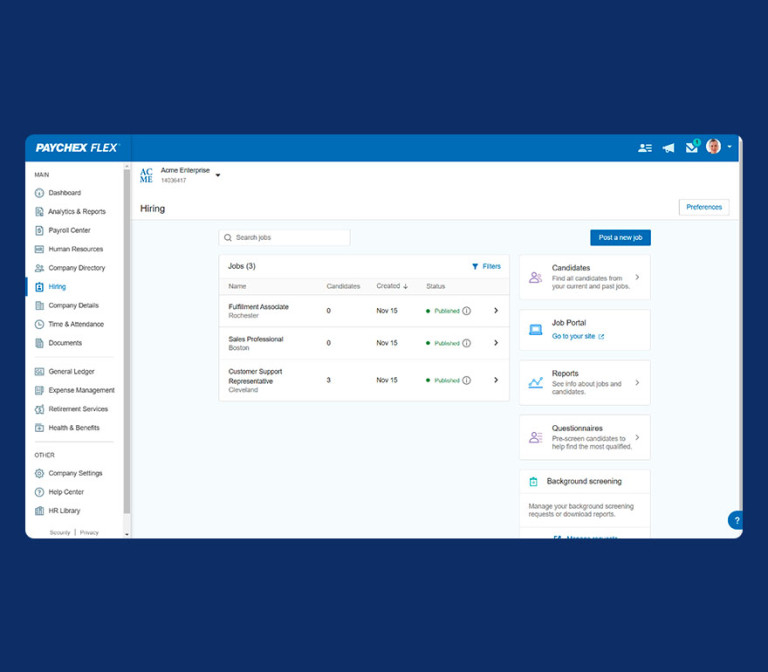This screenshot has height=672, width=768.
Task: Click into the Search jobs field
Action: pos(284,238)
